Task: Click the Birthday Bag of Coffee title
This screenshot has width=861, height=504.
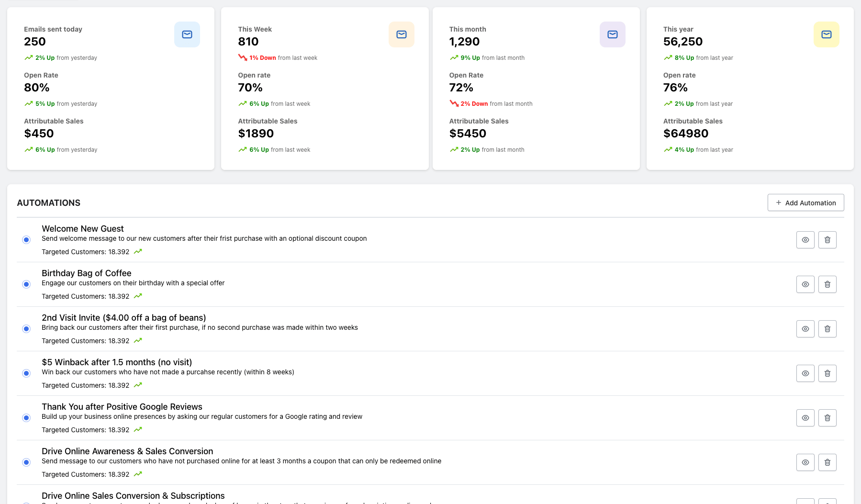Action: point(86,273)
